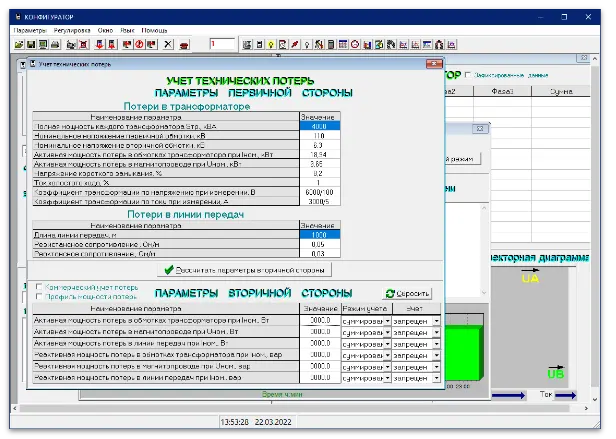Open the Регулировка menu

pos(72,30)
